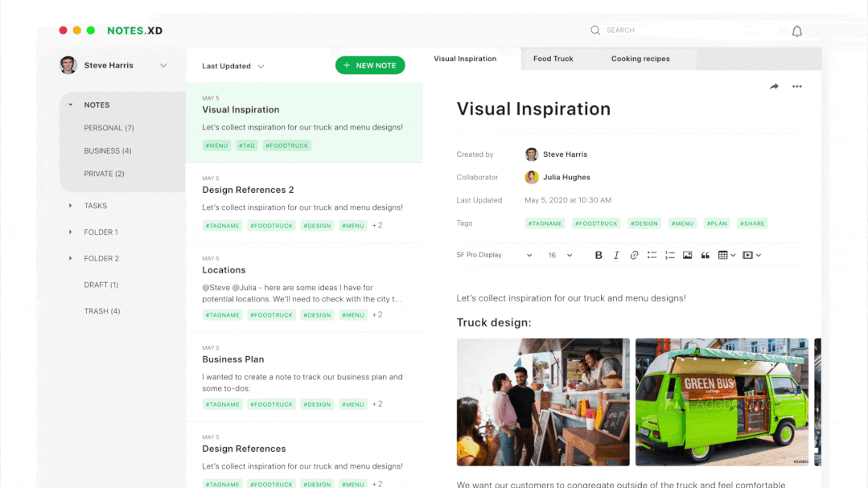
Task: Insert an image using the picture icon
Action: point(687,255)
